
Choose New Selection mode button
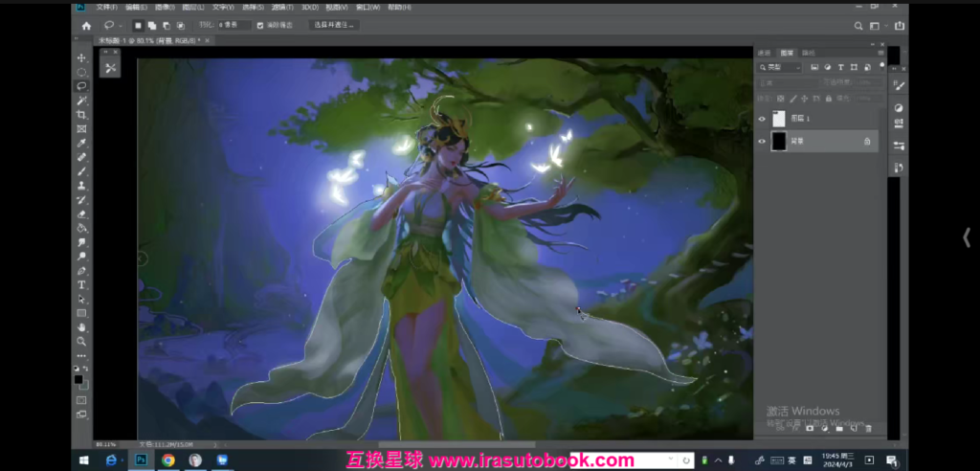click(138, 26)
